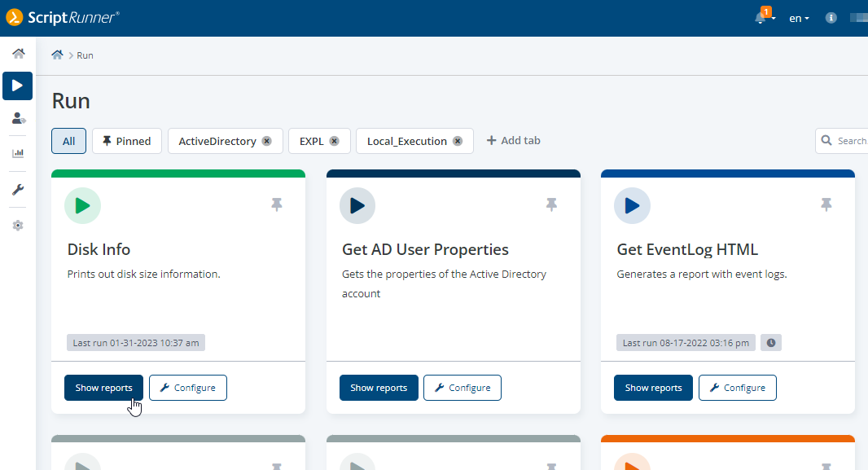Configure the Disk Info action
The height and width of the screenshot is (470, 868).
click(187, 388)
